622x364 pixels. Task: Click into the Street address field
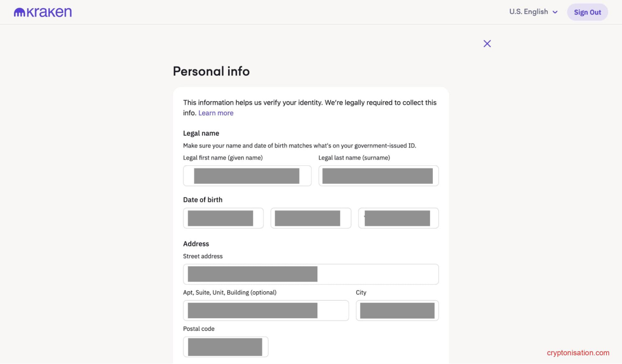311,274
